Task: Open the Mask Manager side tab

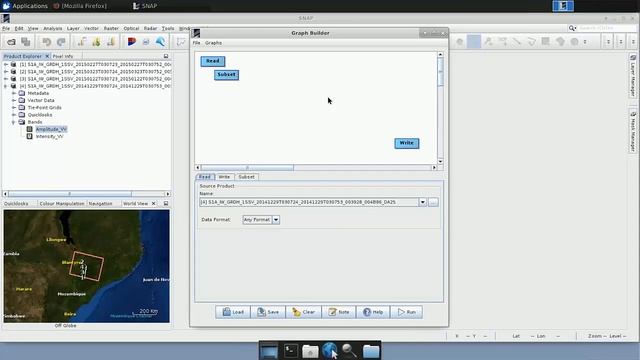Action: pyautogui.click(x=633, y=132)
